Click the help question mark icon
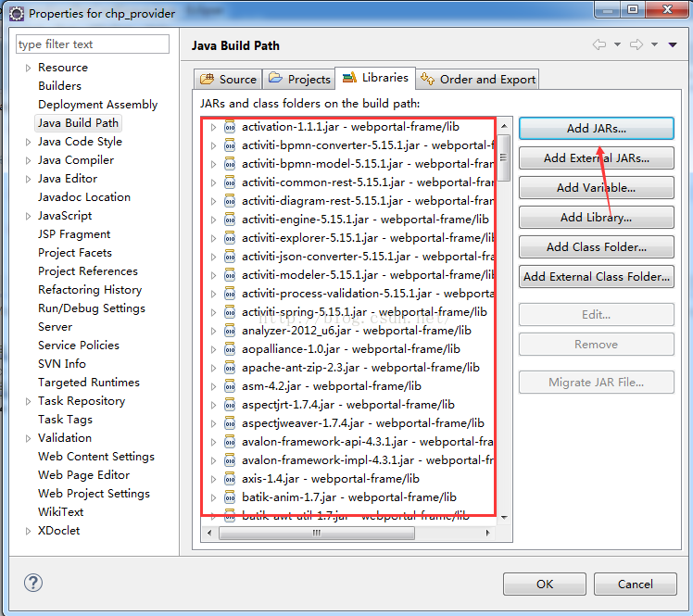The height and width of the screenshot is (616, 693). tap(33, 583)
